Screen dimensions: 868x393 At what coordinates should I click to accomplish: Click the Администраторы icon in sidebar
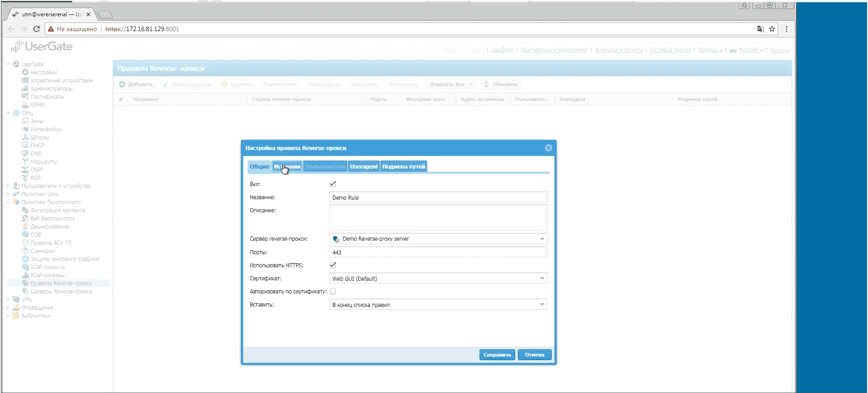(x=25, y=88)
